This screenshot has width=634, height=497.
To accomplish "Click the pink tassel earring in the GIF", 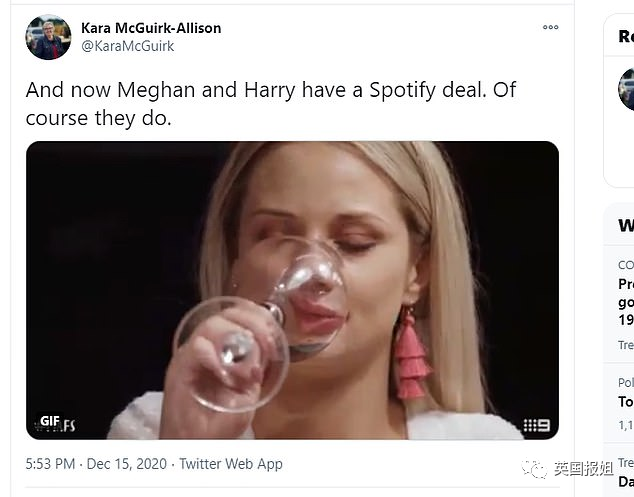I will coord(412,356).
